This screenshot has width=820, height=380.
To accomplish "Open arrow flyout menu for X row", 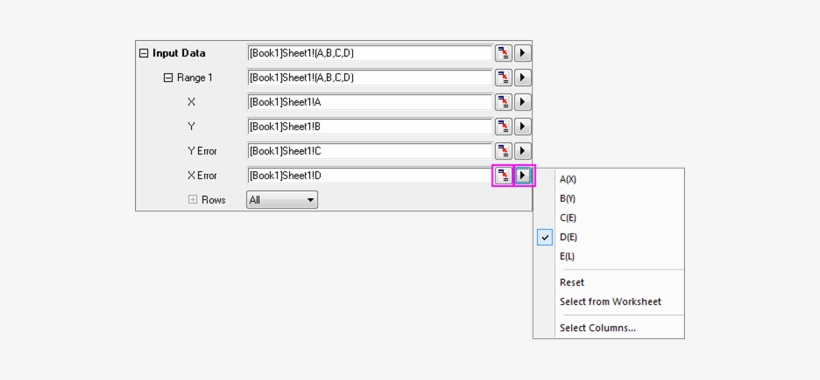I will pos(523,102).
